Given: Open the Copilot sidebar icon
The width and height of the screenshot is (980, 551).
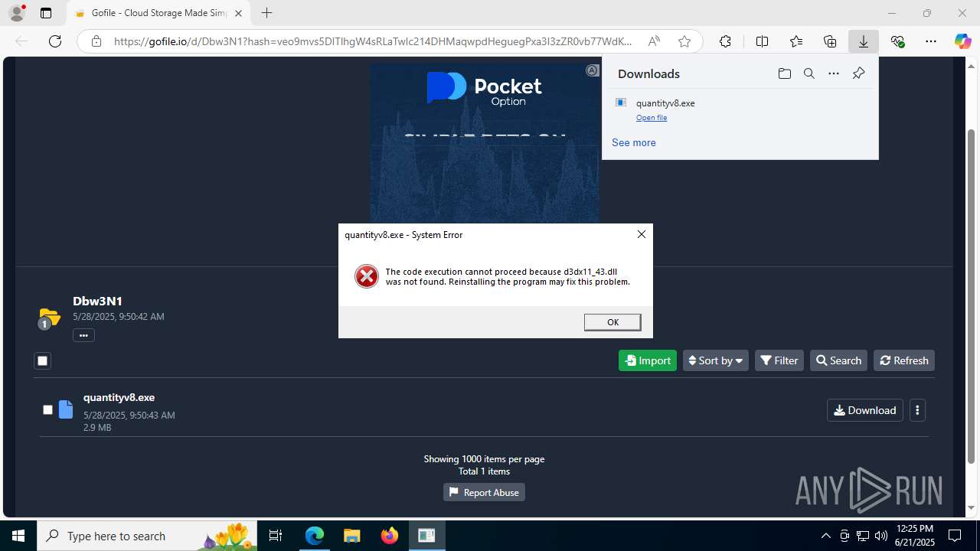Looking at the screenshot, I should [962, 41].
